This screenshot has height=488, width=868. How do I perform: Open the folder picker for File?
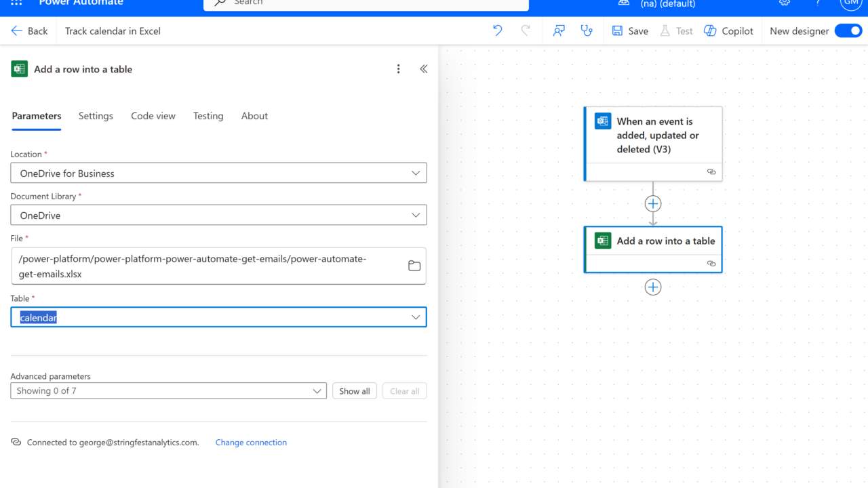pyautogui.click(x=414, y=266)
